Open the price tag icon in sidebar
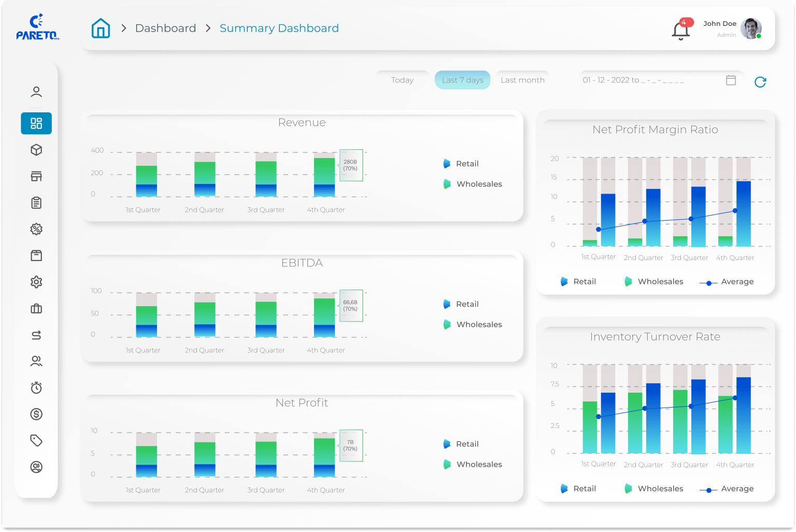The height and width of the screenshot is (532, 796). [36, 440]
